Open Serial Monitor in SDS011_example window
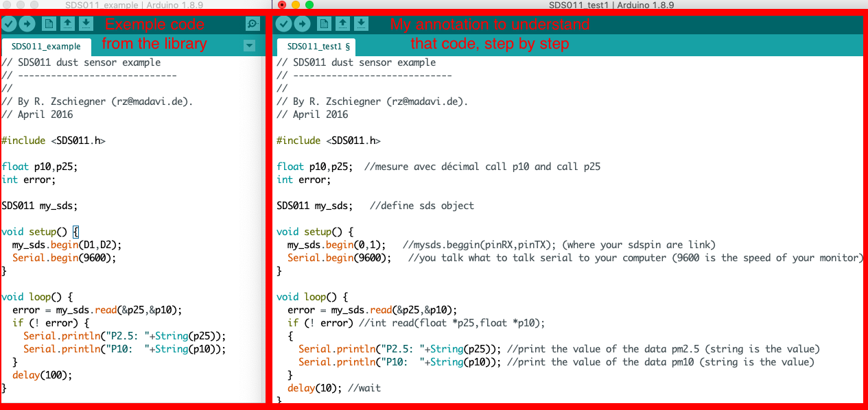 (x=253, y=25)
